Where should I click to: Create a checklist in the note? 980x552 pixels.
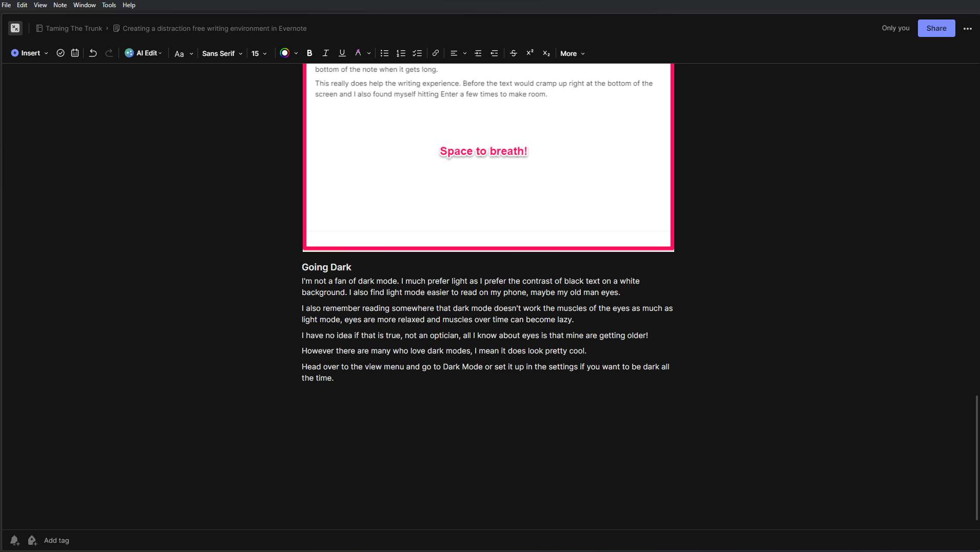point(417,53)
